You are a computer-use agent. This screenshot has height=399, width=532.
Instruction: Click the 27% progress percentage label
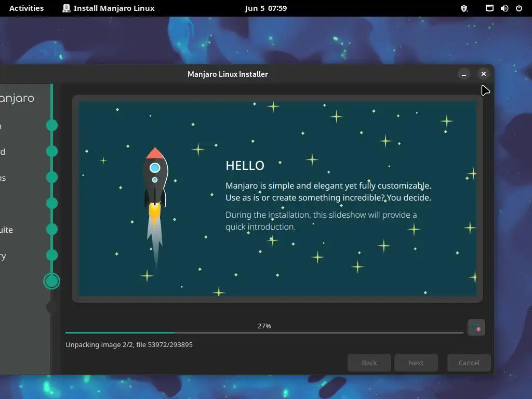pos(264,326)
